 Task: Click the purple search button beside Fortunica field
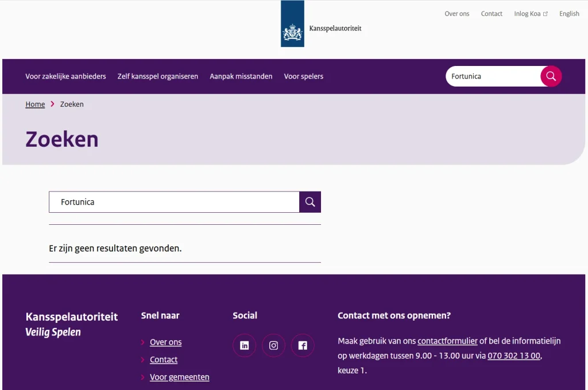310,202
